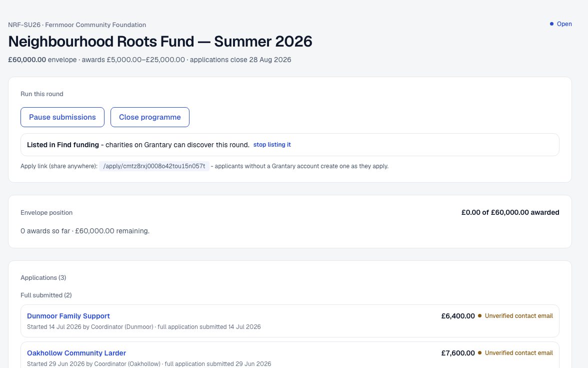The image size is (588, 368).
Task: Click the 'Full submitted (2)' group label
Action: [x=46, y=295]
